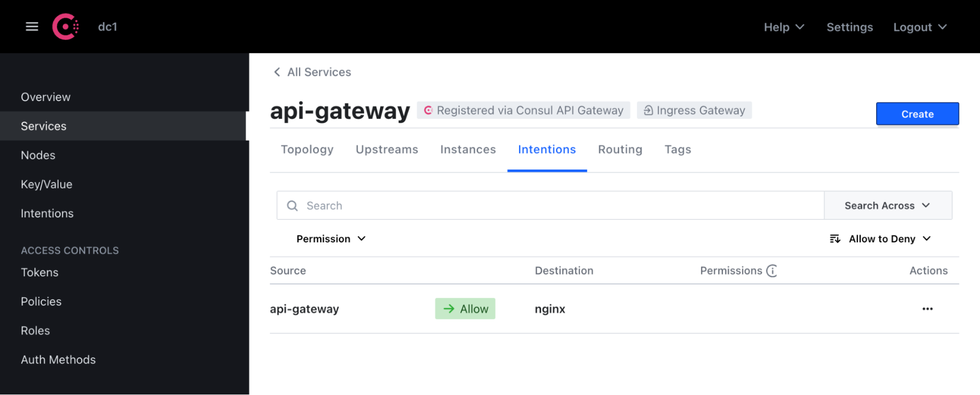980x395 pixels.
Task: Click the Registered via Consul API Gateway badge icon
Action: (429, 110)
